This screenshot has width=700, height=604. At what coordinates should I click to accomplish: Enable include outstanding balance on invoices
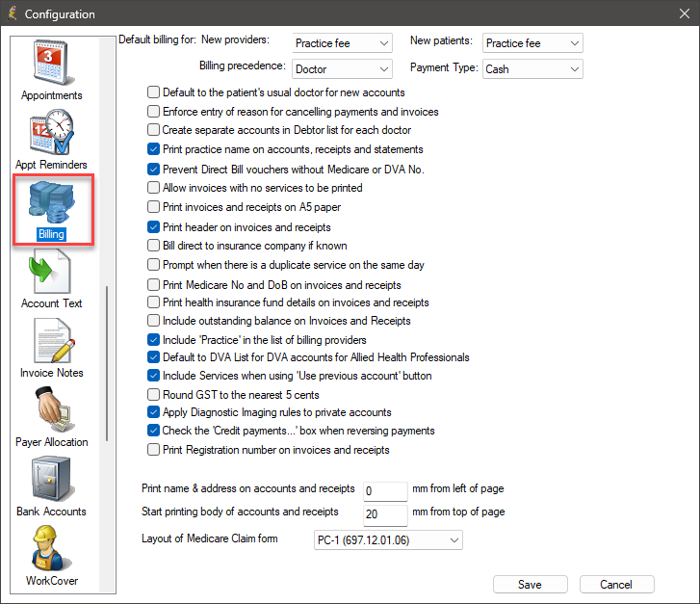pyautogui.click(x=153, y=321)
